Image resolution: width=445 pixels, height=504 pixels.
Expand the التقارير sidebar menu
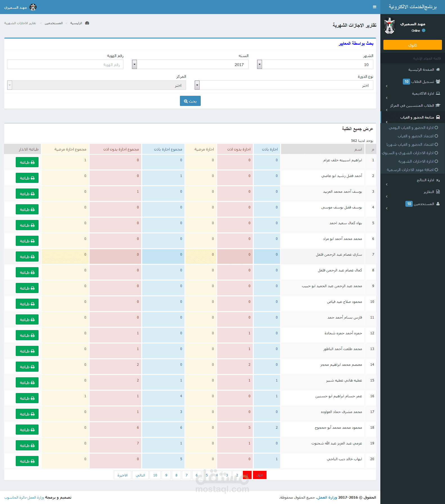coord(413,192)
